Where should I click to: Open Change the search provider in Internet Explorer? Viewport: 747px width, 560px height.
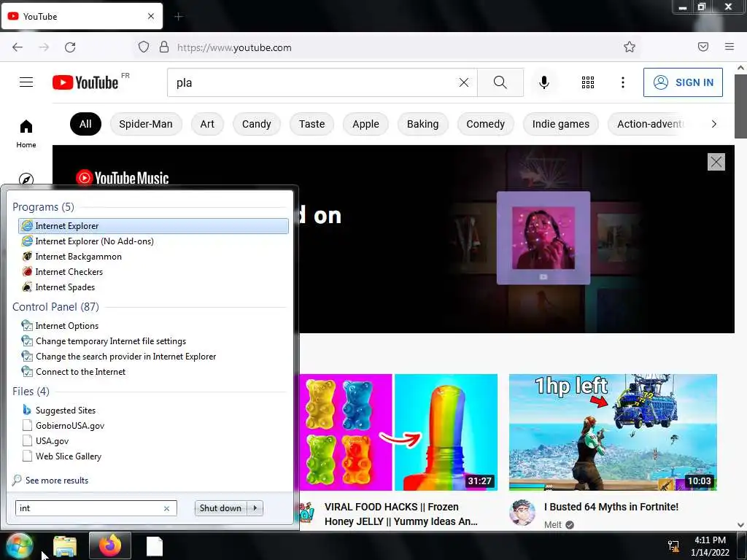point(153,356)
